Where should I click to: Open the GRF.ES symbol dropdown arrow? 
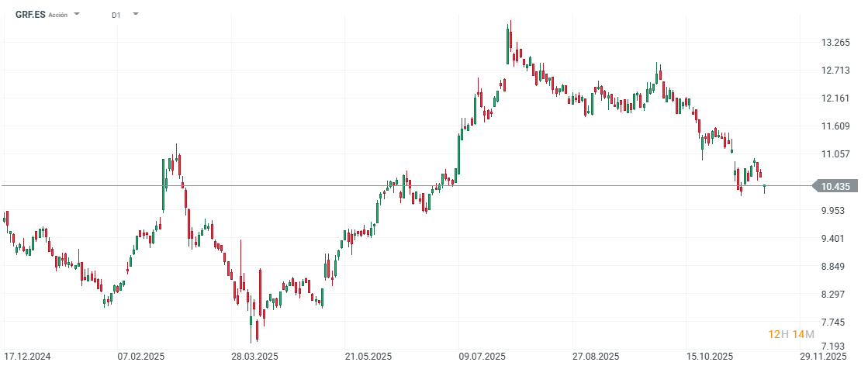(77, 14)
